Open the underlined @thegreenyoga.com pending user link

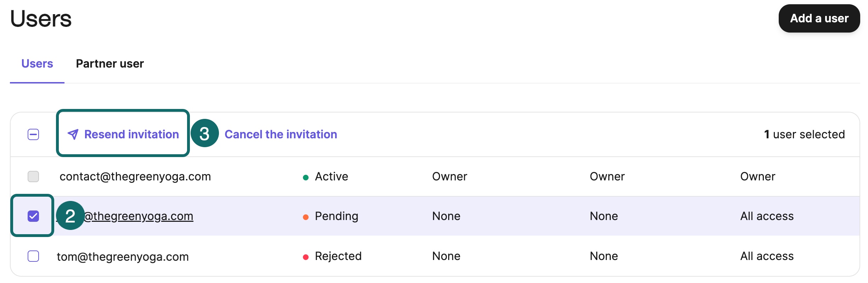[x=139, y=216]
